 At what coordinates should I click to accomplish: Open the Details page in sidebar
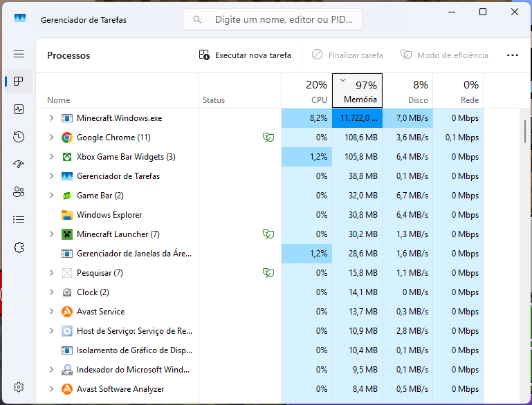pos(19,220)
